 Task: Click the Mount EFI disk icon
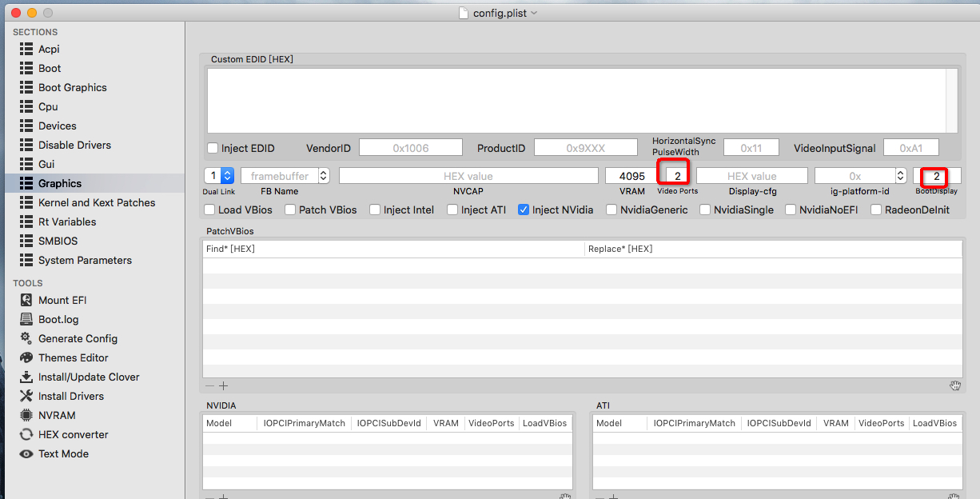pyautogui.click(x=26, y=300)
